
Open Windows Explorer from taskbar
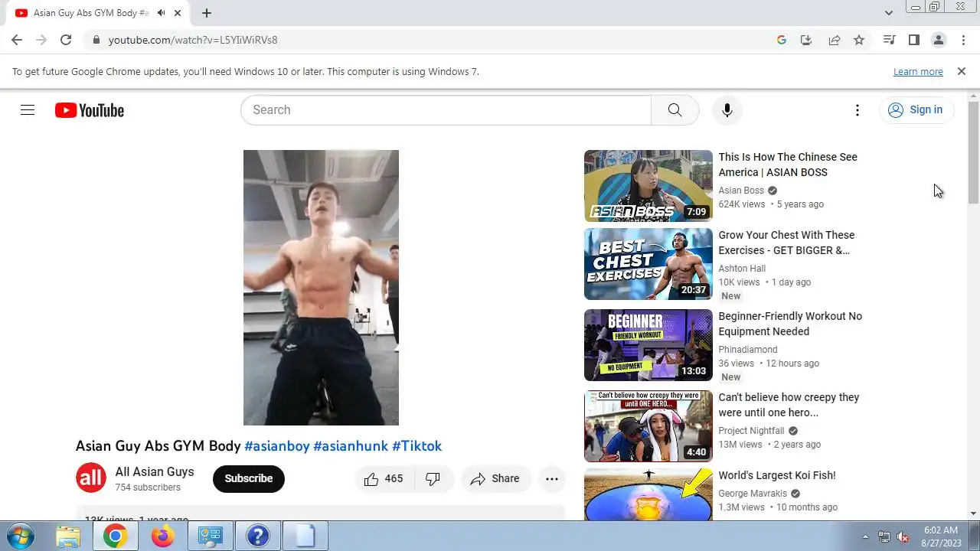68,536
